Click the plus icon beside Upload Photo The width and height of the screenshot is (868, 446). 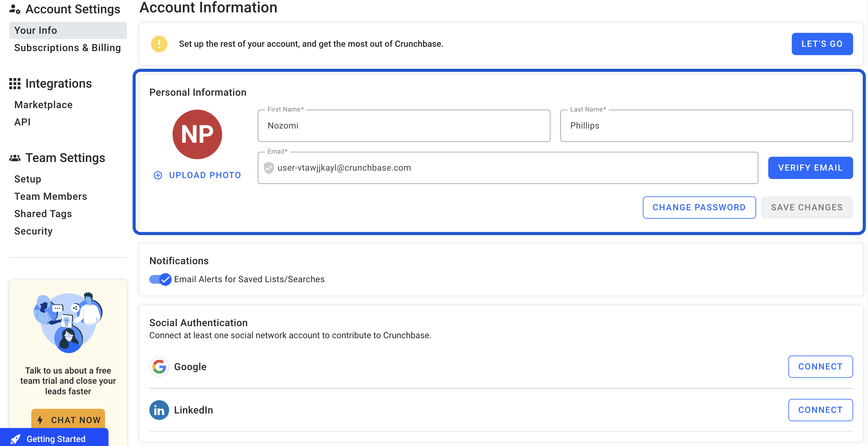158,175
